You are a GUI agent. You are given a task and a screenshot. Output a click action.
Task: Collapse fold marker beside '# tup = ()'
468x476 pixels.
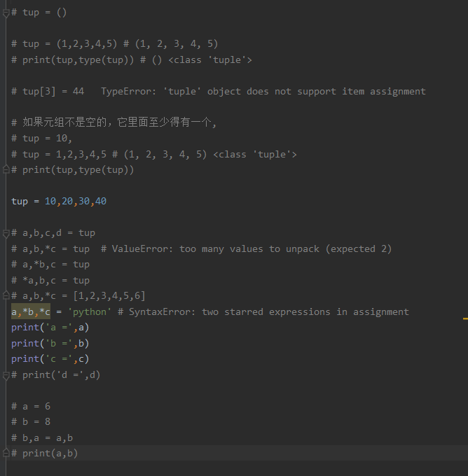[x=6, y=13]
